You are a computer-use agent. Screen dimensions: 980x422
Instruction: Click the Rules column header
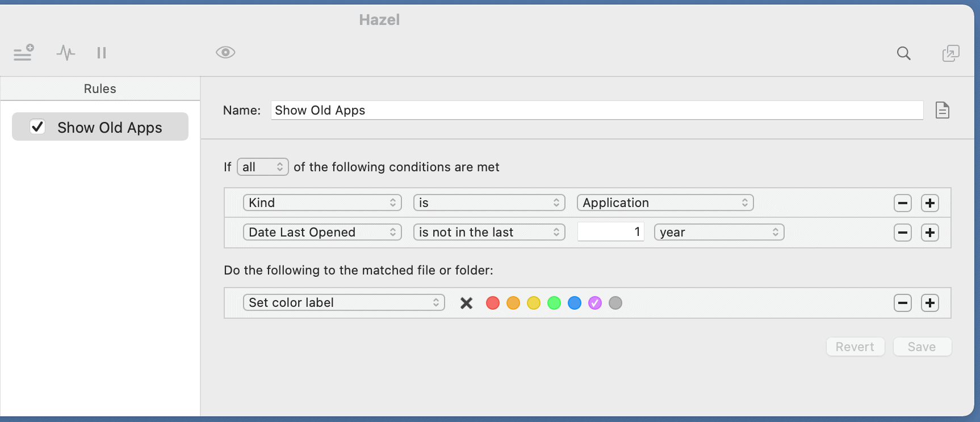[x=100, y=88]
